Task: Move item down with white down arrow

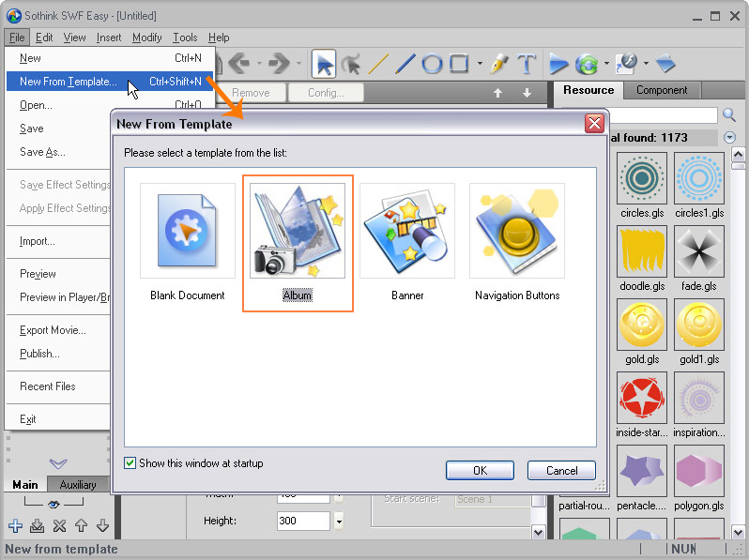Action: pos(527,93)
